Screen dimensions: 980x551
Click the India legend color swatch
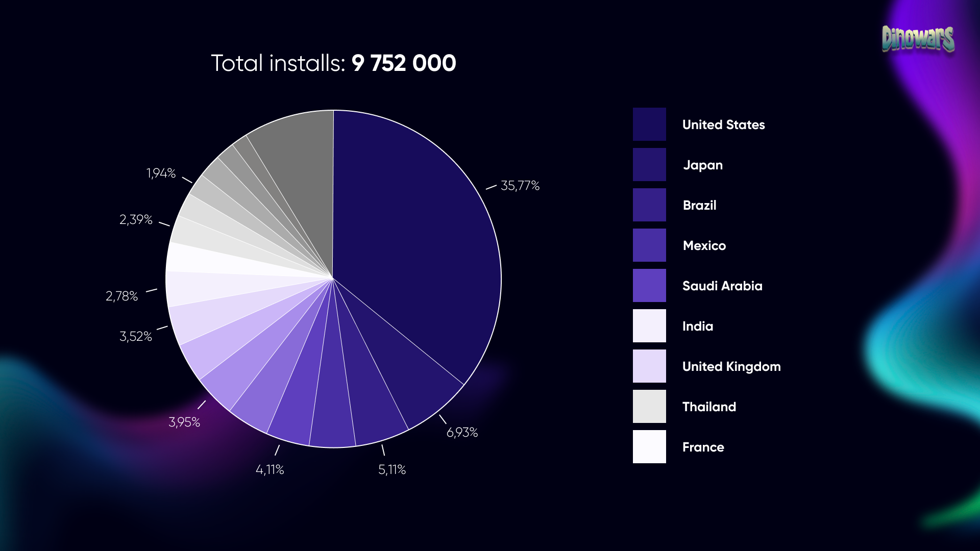649,325
